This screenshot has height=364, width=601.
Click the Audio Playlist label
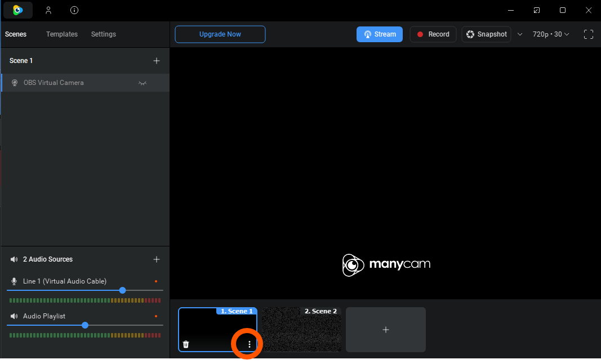(x=44, y=316)
